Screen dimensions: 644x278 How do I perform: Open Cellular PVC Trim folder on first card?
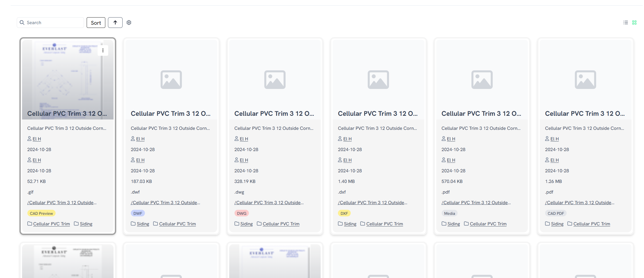tap(51, 224)
